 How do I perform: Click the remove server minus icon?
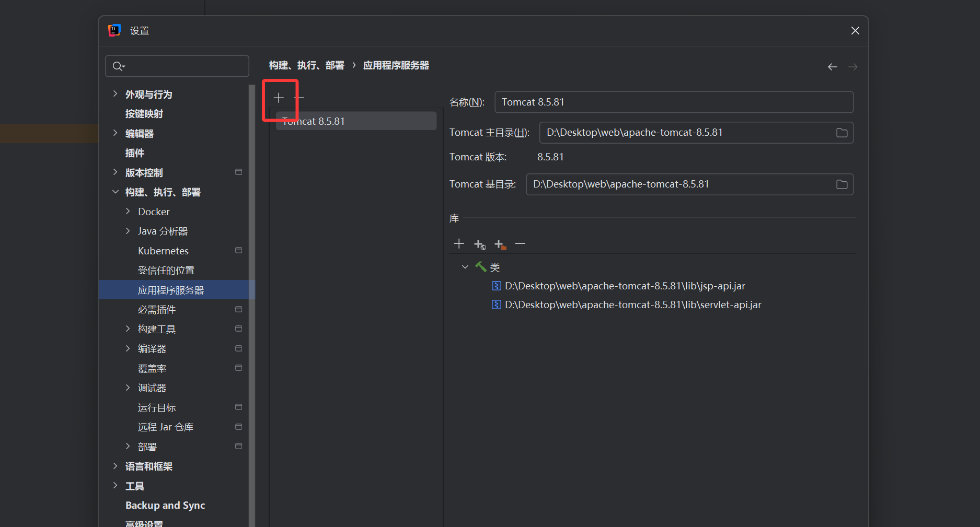click(x=300, y=98)
